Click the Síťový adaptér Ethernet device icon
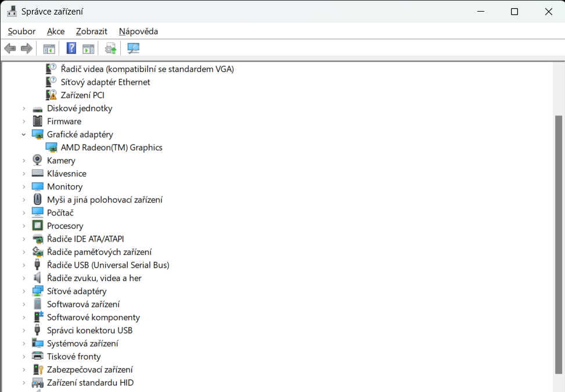The image size is (565, 392). click(x=51, y=82)
